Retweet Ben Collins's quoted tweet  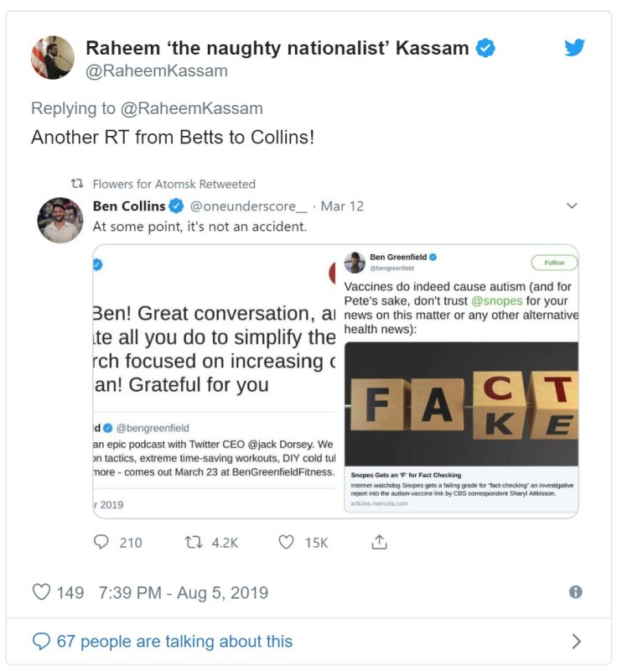(x=193, y=543)
